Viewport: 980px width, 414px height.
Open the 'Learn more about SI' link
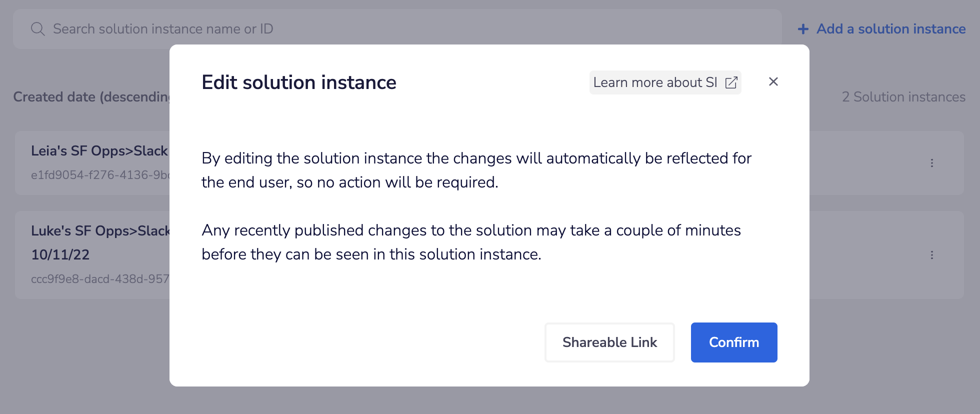(655, 82)
